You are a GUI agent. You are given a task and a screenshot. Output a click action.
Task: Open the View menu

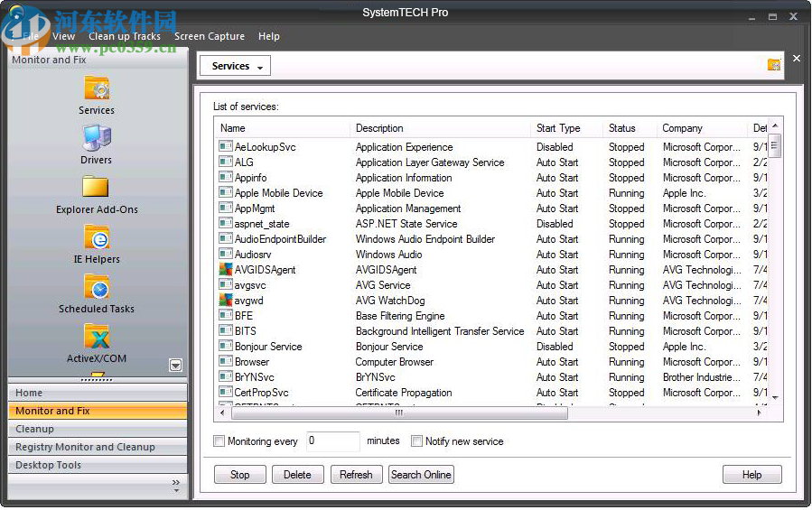point(64,36)
